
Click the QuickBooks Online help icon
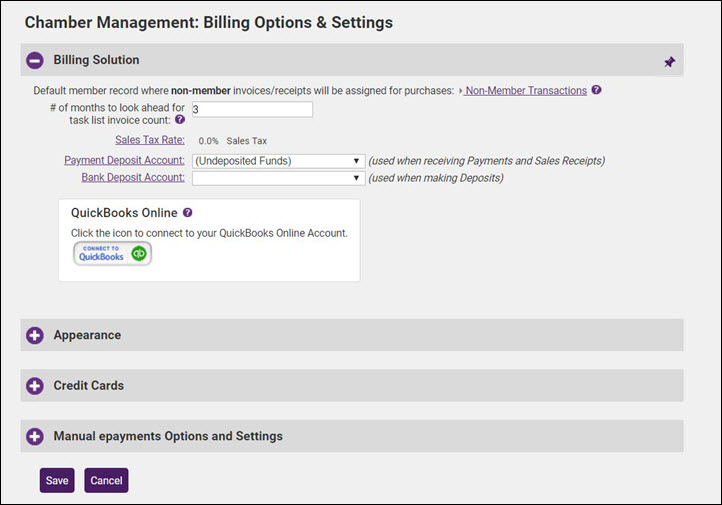[187, 213]
